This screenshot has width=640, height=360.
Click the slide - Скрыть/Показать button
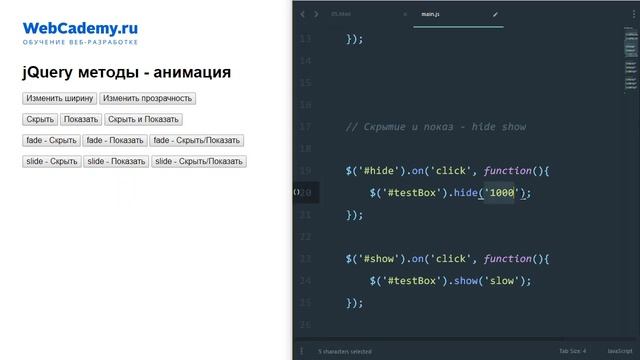199,162
